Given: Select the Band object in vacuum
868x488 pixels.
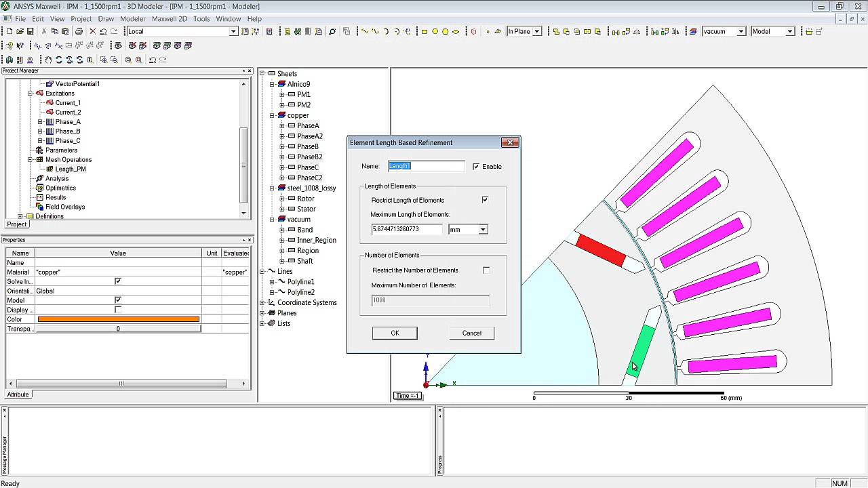Looking at the screenshot, I should pos(304,230).
